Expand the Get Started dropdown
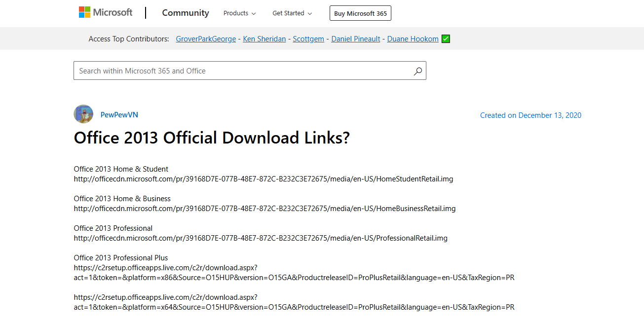This screenshot has height=322, width=644. (x=293, y=13)
